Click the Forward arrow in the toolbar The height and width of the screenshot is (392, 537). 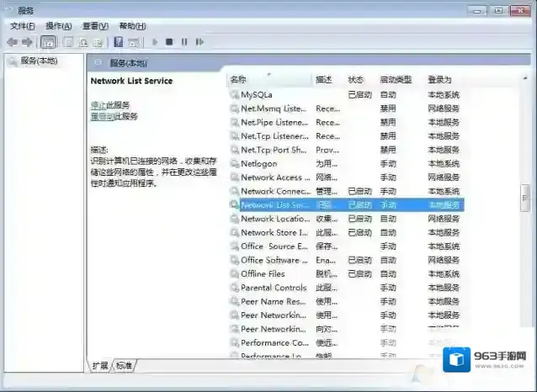27,41
